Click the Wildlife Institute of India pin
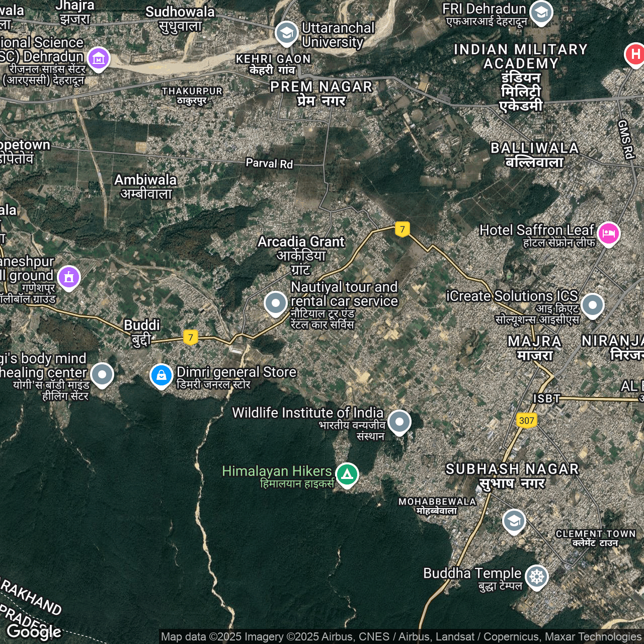Screen dimensions: 644x644 click(399, 422)
